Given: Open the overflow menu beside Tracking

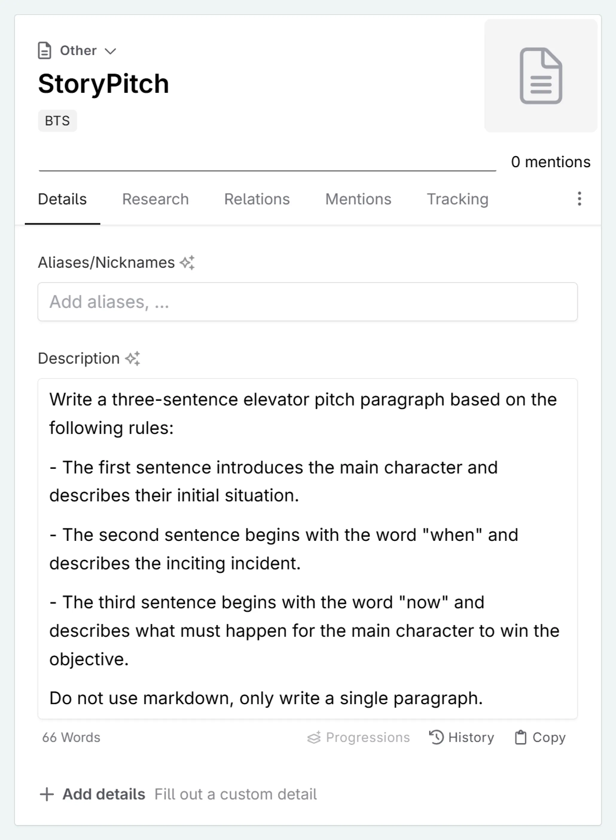Looking at the screenshot, I should [x=579, y=200].
